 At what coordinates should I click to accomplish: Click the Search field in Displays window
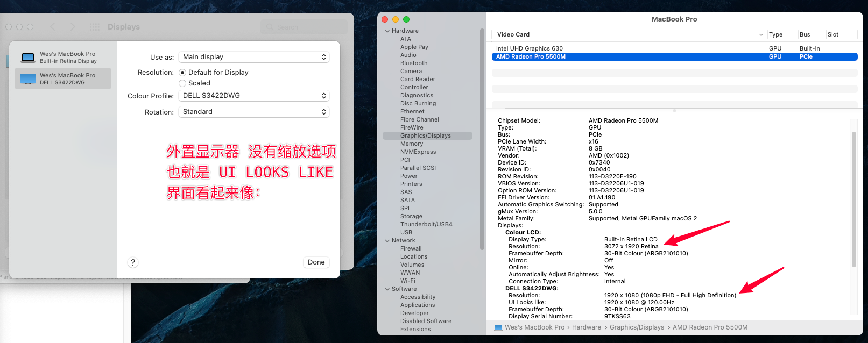click(304, 27)
